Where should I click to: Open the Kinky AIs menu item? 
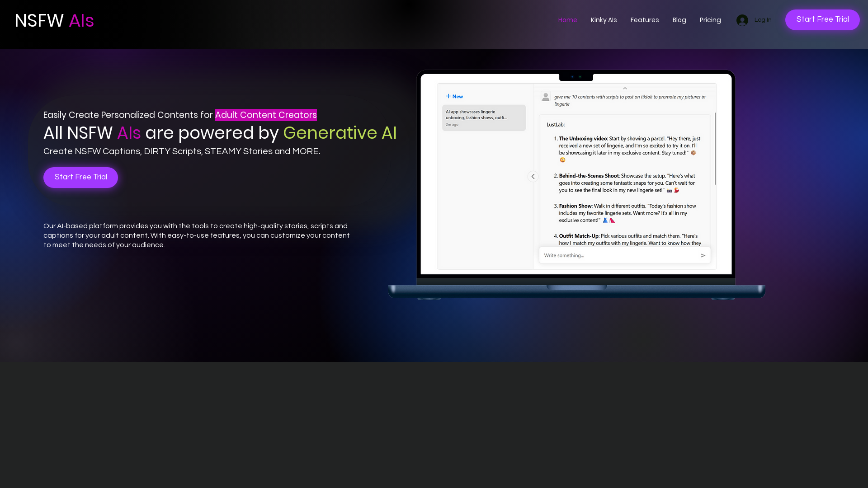pyautogui.click(x=604, y=20)
